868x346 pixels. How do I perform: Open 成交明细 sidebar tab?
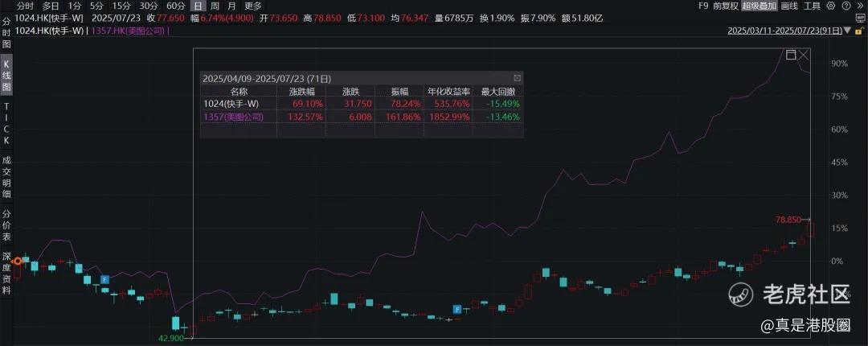click(x=6, y=177)
